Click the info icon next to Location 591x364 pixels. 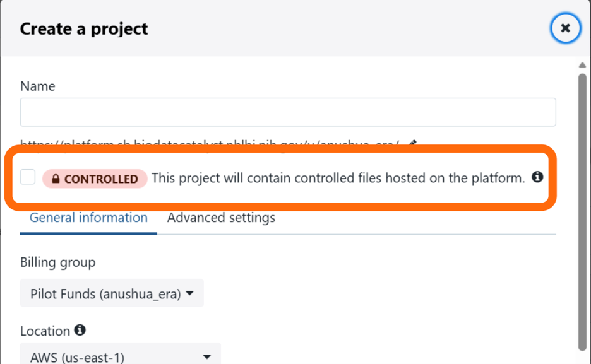(80, 330)
